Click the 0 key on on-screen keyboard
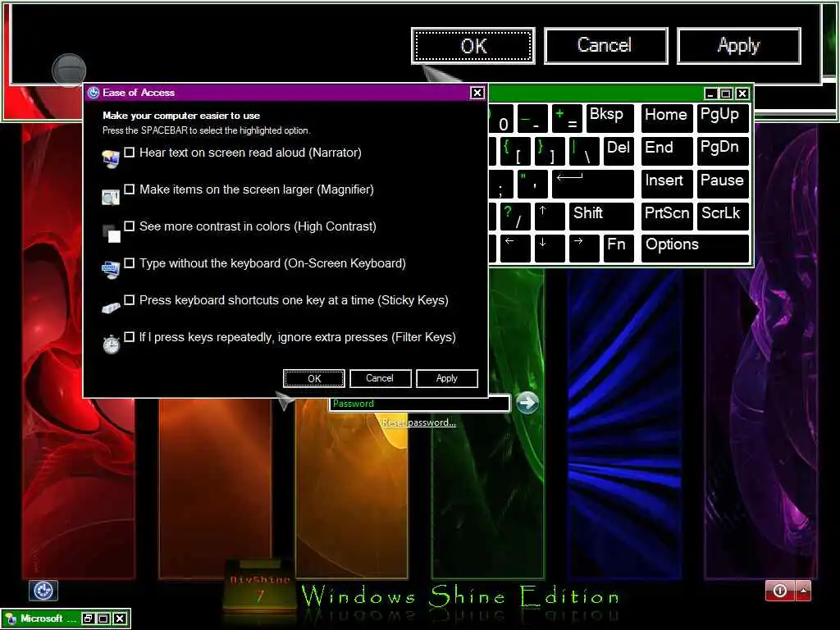 [501, 118]
